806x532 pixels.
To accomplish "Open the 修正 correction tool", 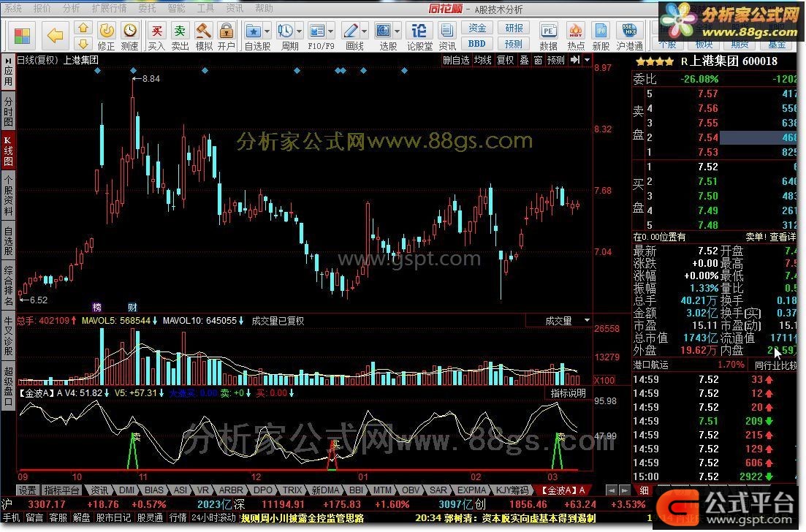I will pyautogui.click(x=107, y=36).
